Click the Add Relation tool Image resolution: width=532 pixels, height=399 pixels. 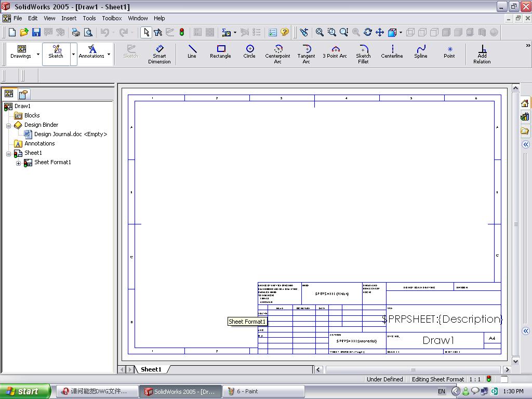[x=482, y=54]
